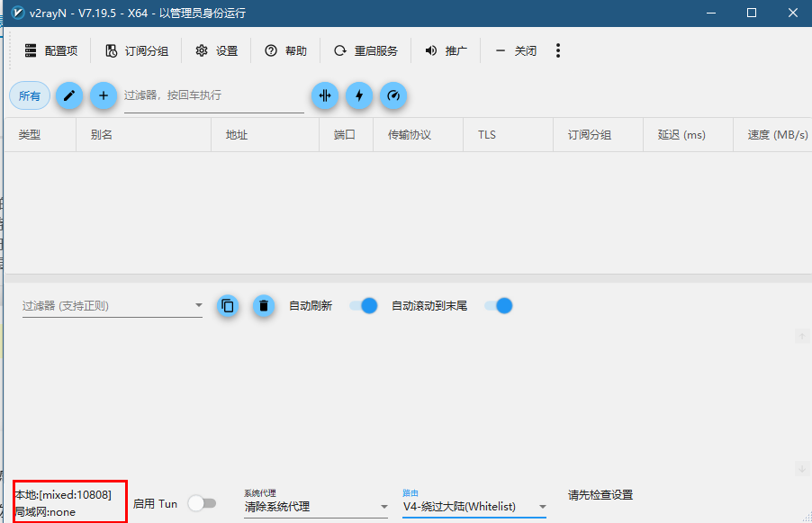Click the pencil edit subscription group icon
Image resolution: width=812 pixels, height=523 pixels.
coord(69,95)
